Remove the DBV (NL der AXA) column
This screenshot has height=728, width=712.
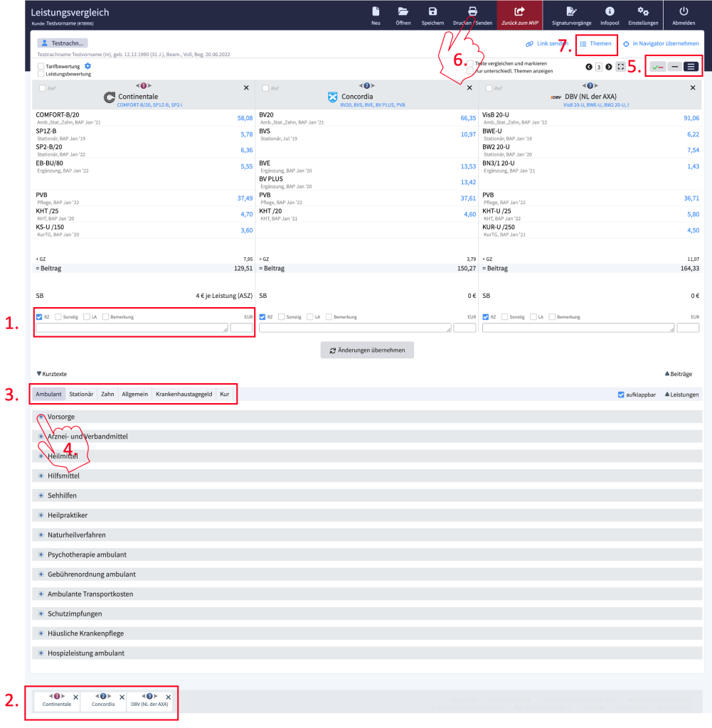point(693,87)
